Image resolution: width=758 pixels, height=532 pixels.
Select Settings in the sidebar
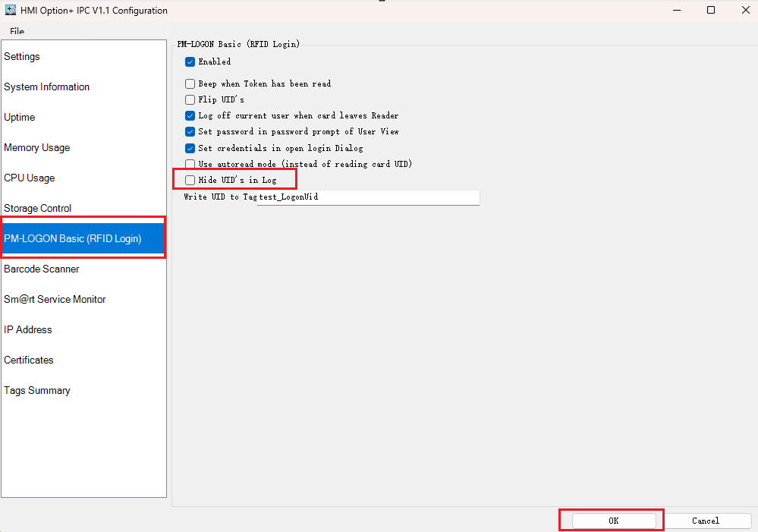click(22, 57)
